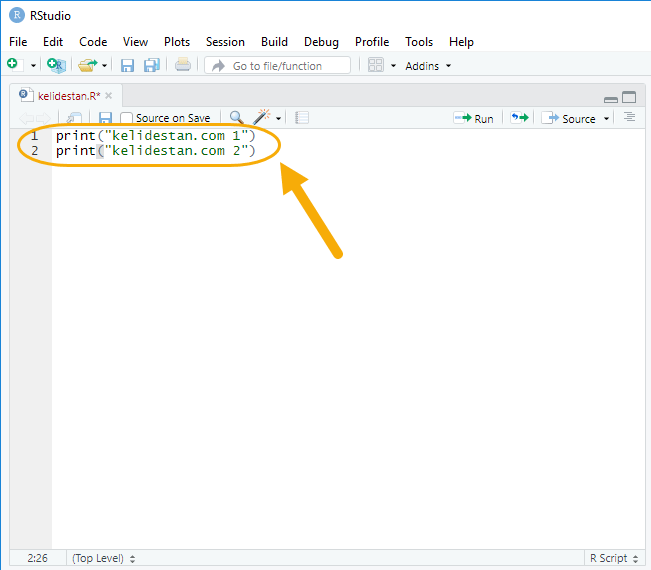Enable the Source on Save checkbox
This screenshot has height=570, width=651.
tap(126, 118)
